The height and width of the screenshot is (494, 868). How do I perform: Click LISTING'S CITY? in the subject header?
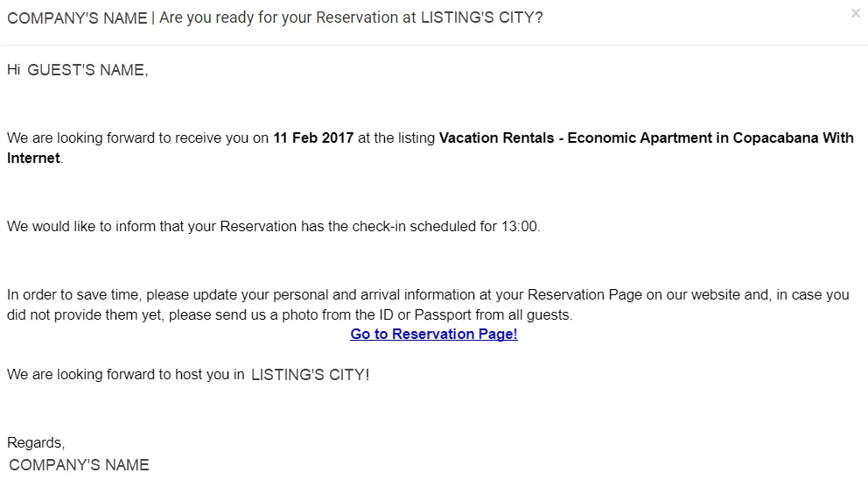coord(481,18)
